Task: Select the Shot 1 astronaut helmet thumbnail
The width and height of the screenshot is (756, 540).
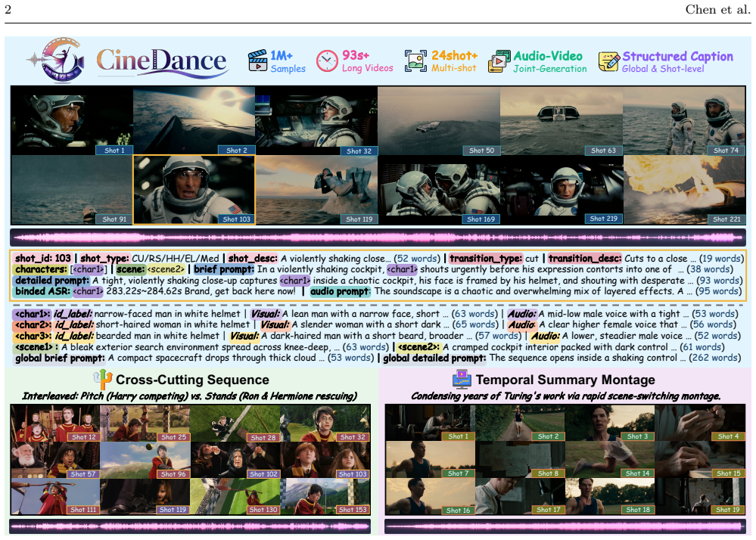Action: point(72,120)
